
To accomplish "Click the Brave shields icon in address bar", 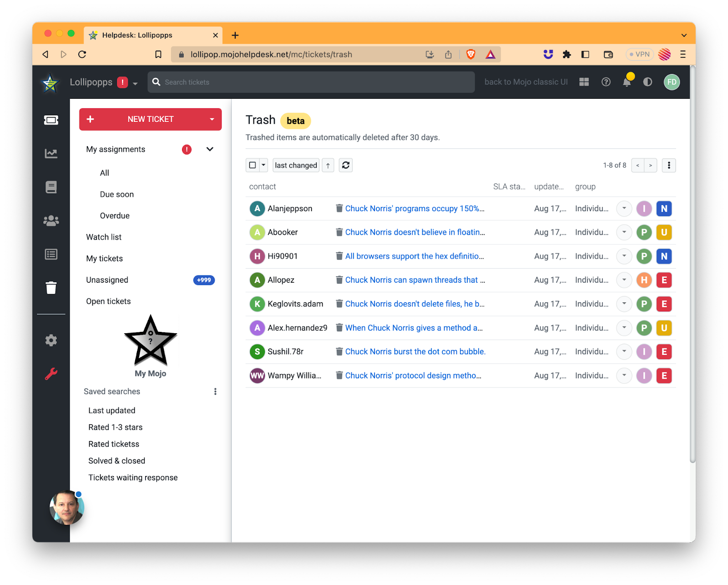I will click(471, 55).
